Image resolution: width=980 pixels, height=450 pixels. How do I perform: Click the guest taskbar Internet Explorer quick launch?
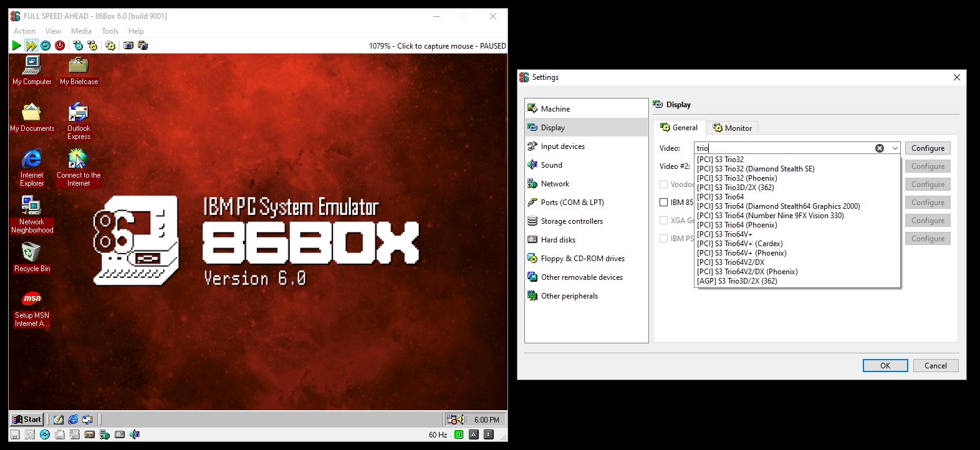[x=73, y=419]
